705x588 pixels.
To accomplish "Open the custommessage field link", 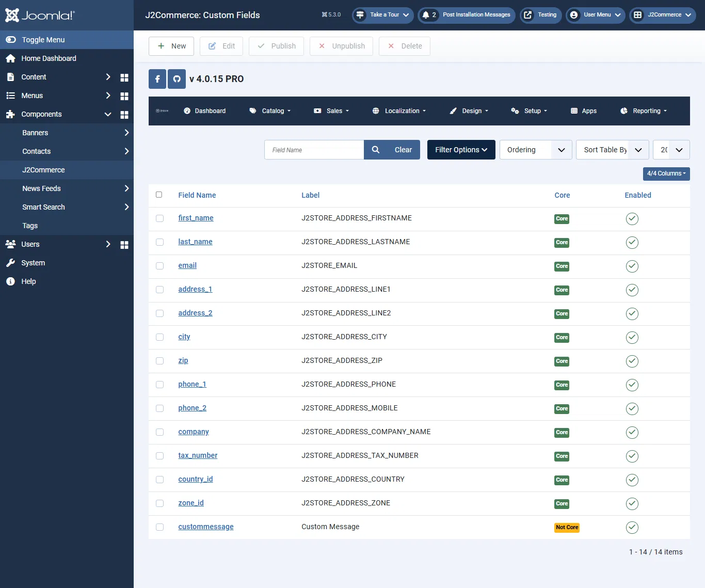I will pos(206,527).
